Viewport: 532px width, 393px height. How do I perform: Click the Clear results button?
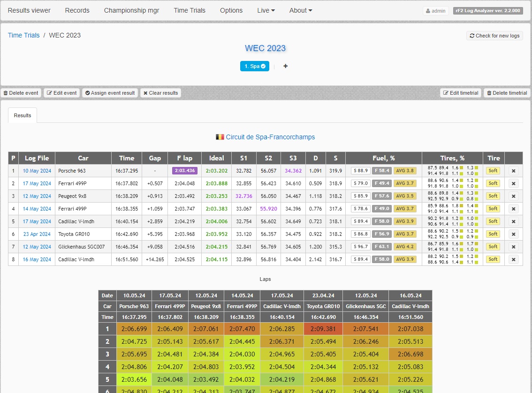click(160, 93)
